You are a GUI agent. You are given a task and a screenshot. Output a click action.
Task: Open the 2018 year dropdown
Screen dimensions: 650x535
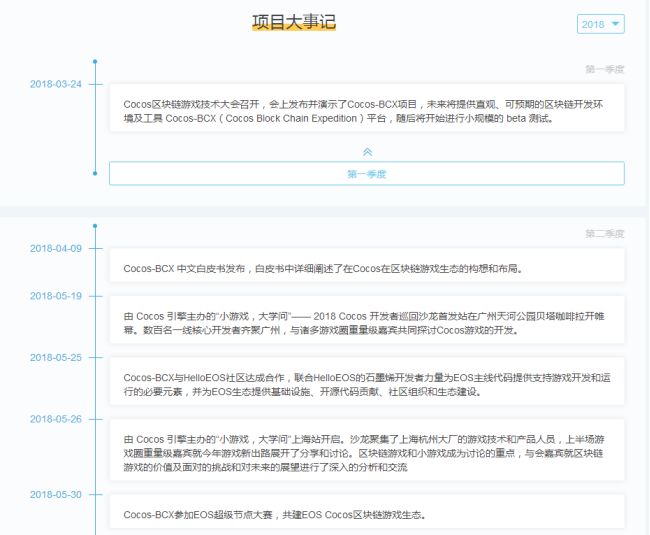600,24
